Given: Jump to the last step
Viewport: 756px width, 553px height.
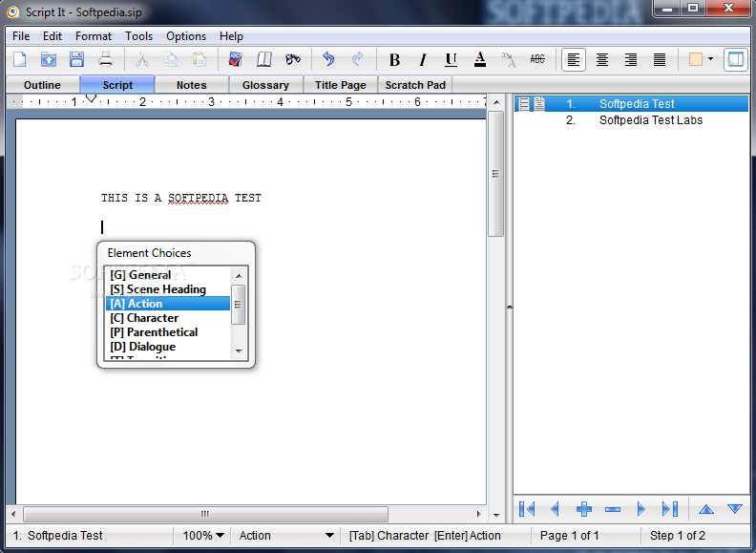Looking at the screenshot, I should click(670, 509).
